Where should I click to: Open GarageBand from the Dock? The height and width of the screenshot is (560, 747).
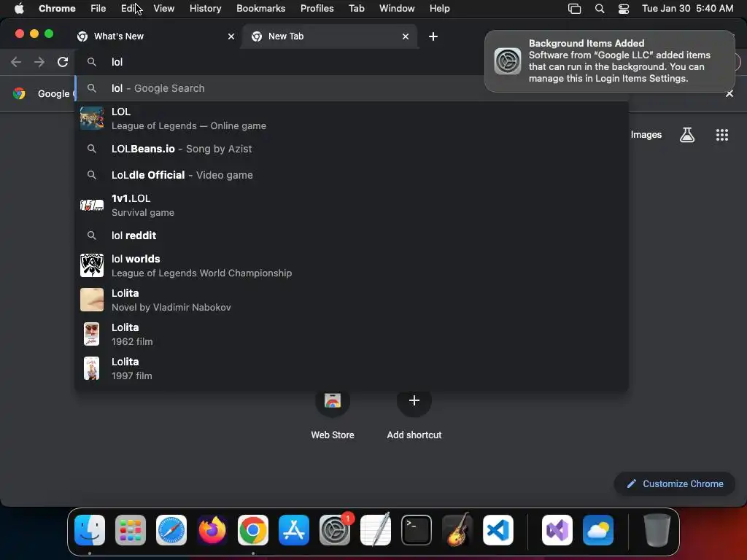(457, 530)
